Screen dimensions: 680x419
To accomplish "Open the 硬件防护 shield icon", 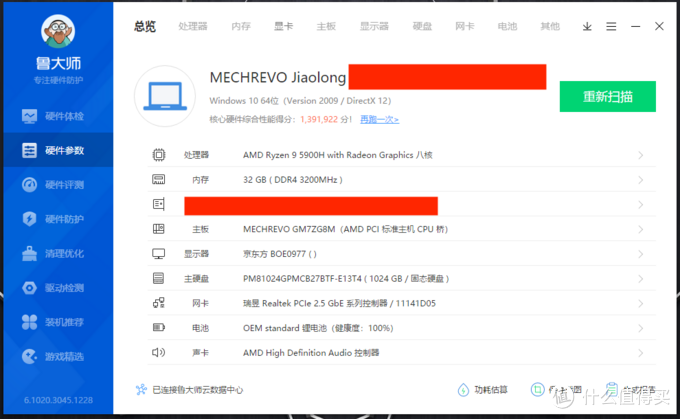I will (29, 219).
